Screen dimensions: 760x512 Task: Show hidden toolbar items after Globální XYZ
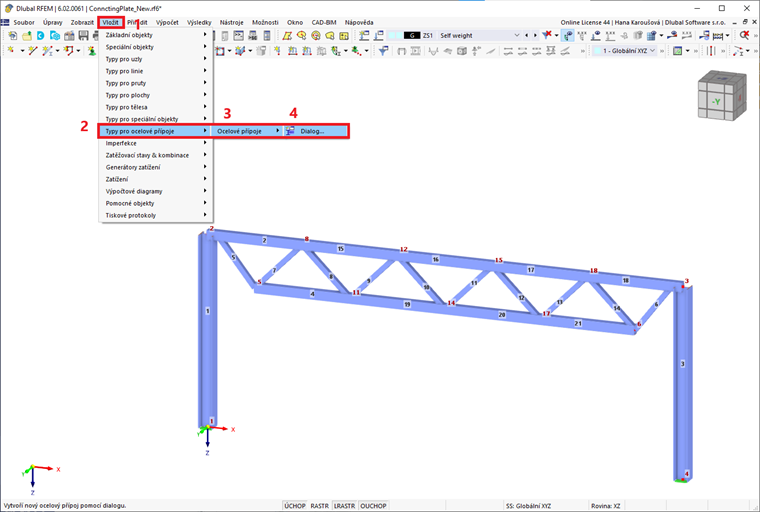click(x=662, y=50)
